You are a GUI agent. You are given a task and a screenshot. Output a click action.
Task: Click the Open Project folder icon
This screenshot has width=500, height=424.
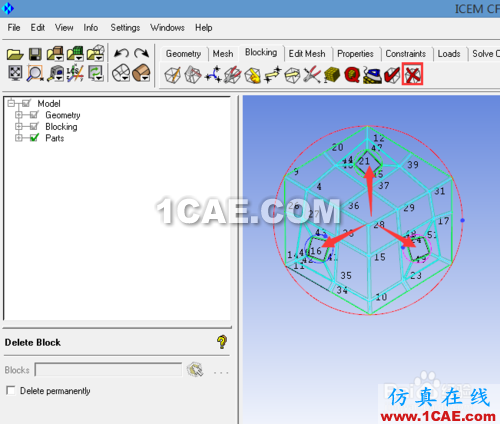tap(15, 54)
